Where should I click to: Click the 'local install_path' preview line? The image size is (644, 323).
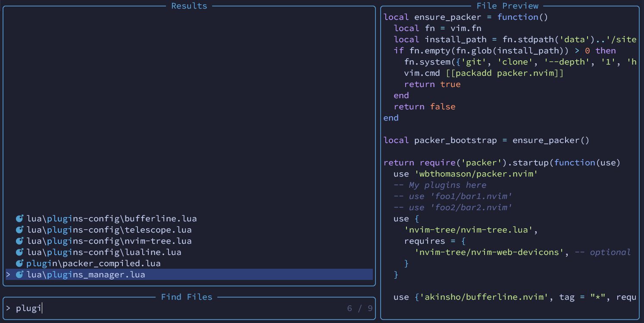pyautogui.click(x=515, y=40)
